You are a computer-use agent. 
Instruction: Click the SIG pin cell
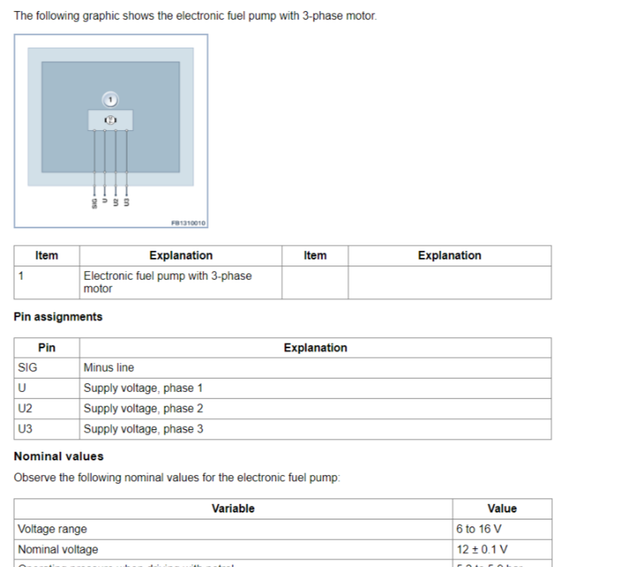(x=47, y=368)
